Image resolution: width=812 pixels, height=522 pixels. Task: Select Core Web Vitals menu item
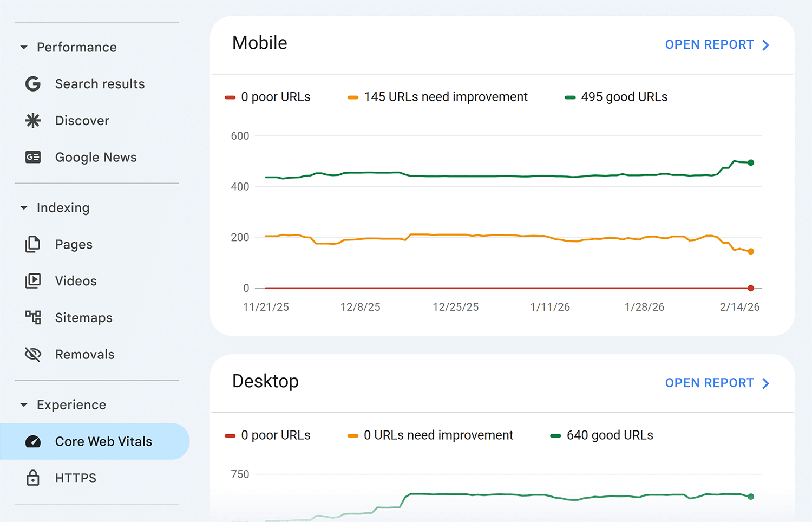tap(95, 441)
